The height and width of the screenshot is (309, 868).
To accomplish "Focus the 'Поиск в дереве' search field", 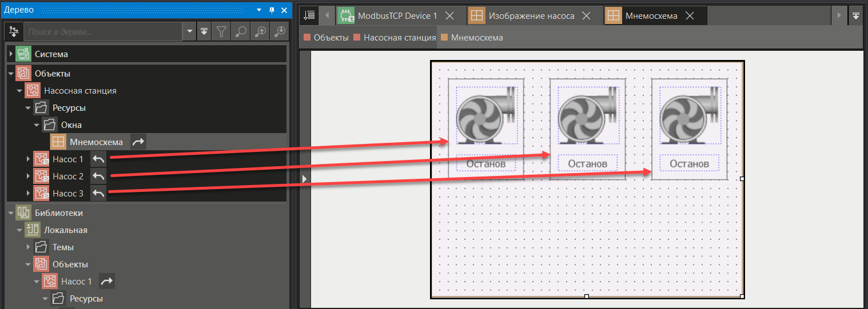I will click(103, 32).
